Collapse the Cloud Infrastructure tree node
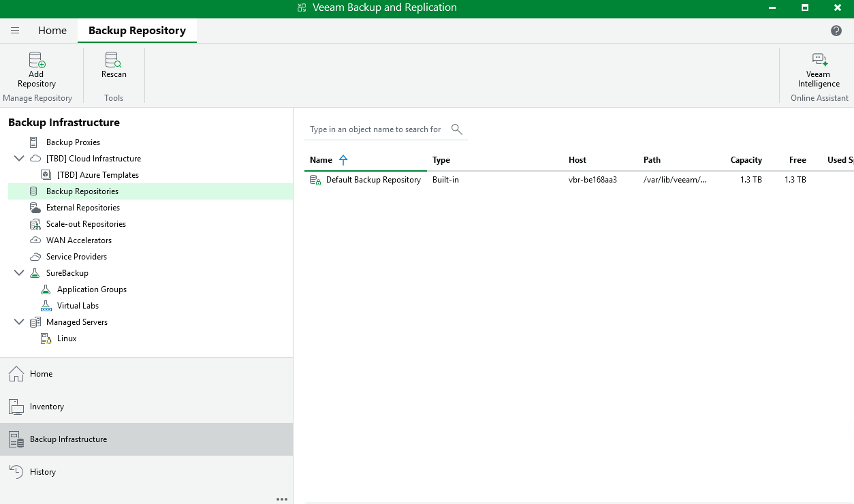Screen dimensions: 854x504 point(19,159)
